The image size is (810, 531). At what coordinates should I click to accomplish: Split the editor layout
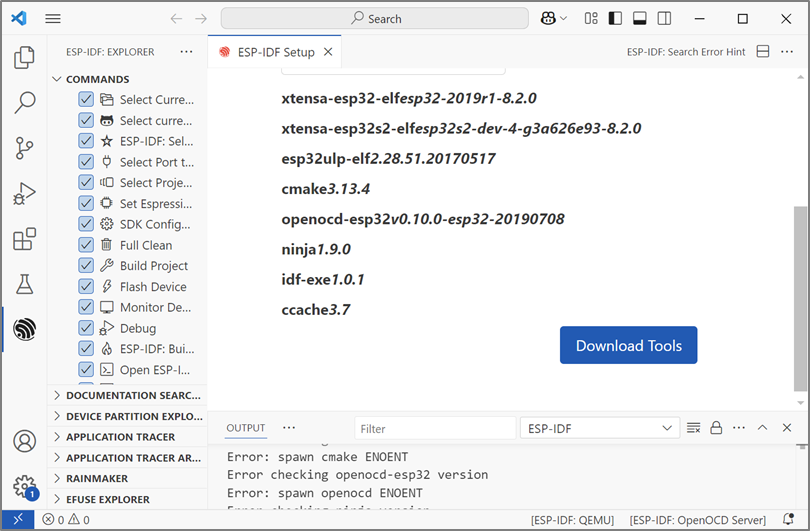[x=763, y=52]
